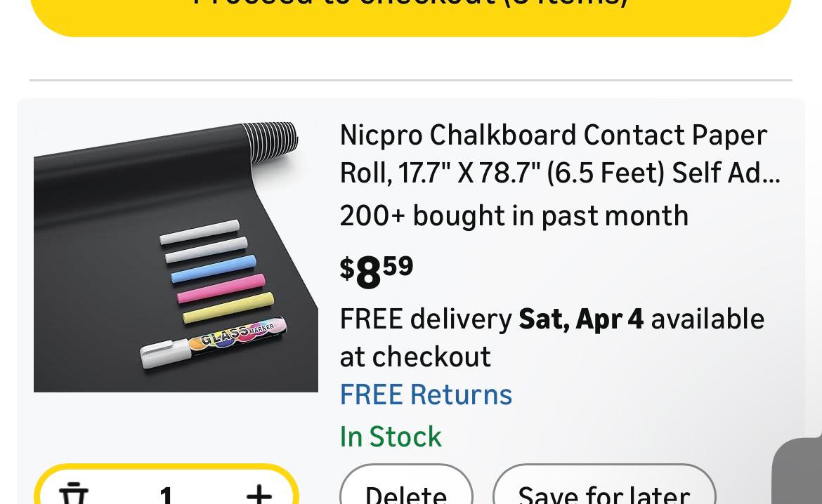822x504 pixels.
Task: Select the quantity value 1
Action: [166, 494]
